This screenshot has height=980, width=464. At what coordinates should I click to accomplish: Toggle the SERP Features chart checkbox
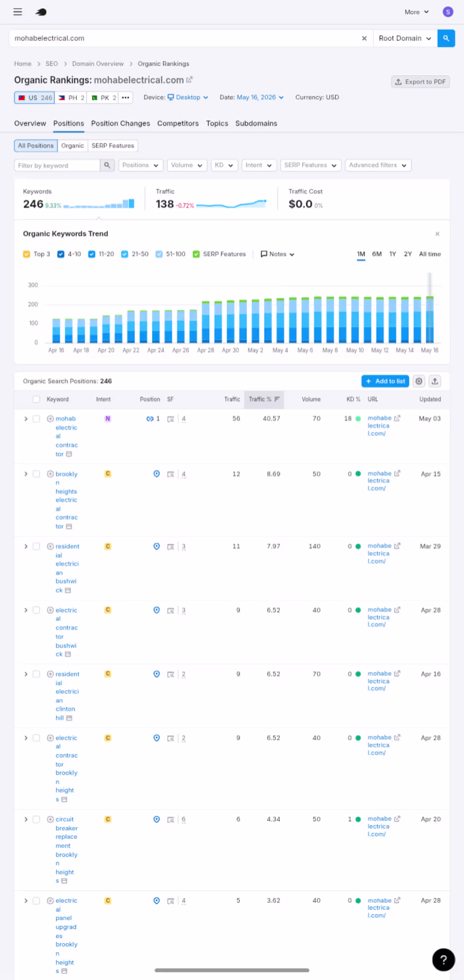196,254
